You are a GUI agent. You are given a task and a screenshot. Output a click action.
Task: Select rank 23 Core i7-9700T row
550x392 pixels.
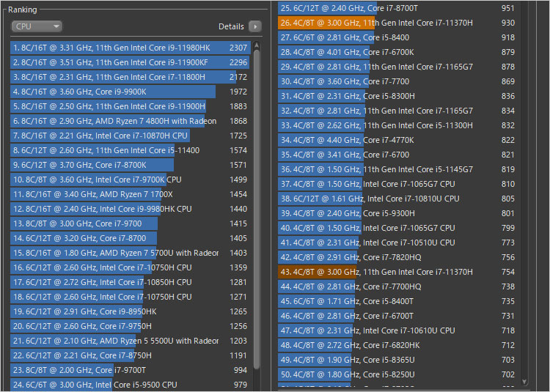tap(131, 370)
